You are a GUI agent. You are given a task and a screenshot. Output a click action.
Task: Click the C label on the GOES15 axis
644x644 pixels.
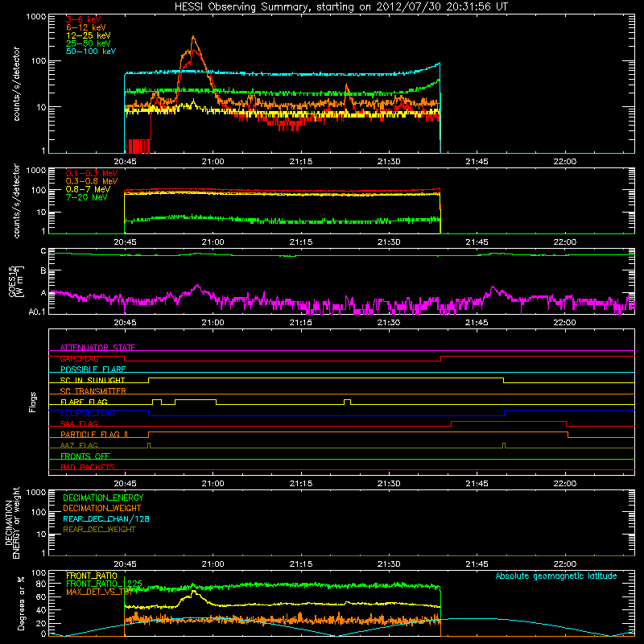(43, 250)
